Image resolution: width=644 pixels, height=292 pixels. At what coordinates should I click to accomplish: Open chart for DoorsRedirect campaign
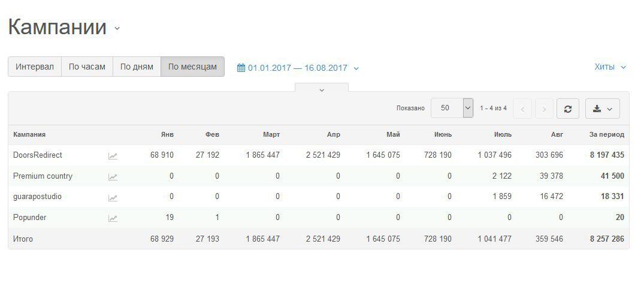point(113,156)
